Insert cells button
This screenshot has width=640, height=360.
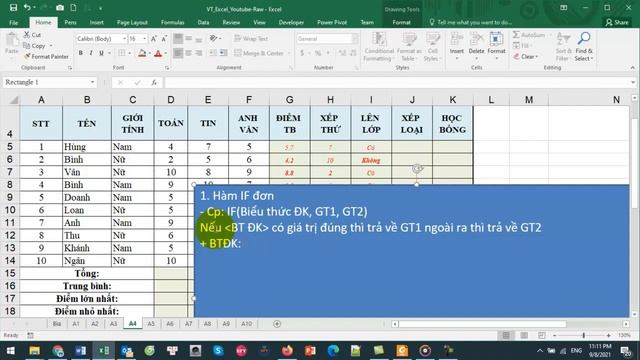[456, 47]
